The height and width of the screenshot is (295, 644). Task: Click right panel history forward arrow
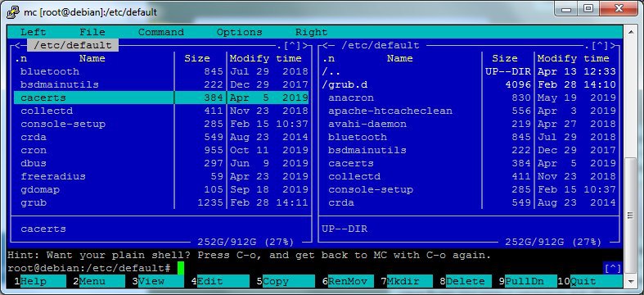click(x=613, y=45)
